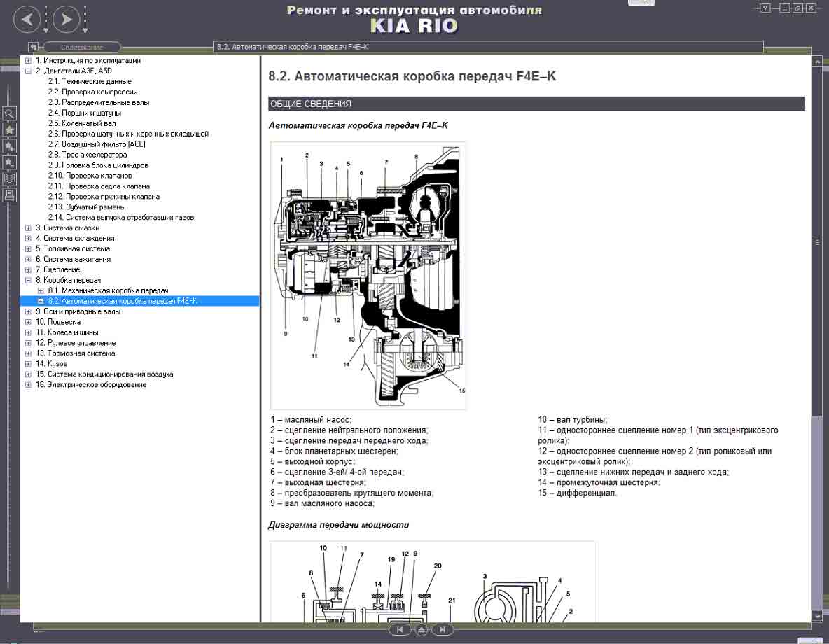829x644 pixels.
Task: Collapse 2. Двигатели A3E, A5D node
Action: point(28,71)
